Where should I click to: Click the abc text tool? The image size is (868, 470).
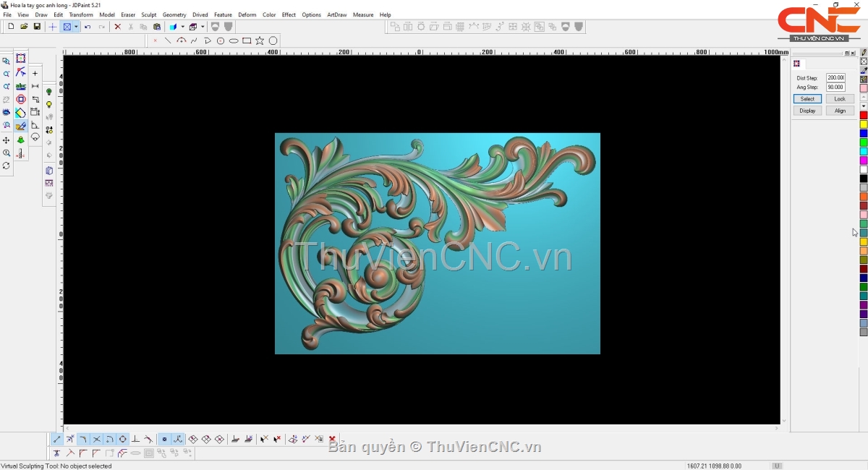pyautogui.click(x=21, y=86)
